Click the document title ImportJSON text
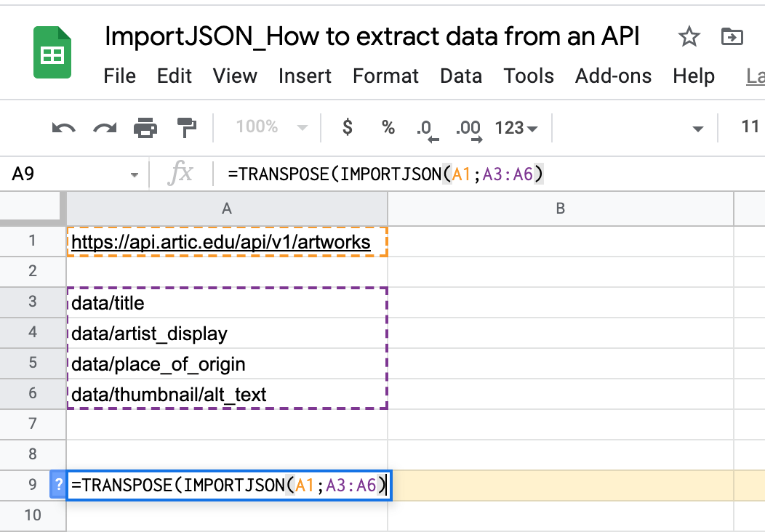 click(x=372, y=36)
